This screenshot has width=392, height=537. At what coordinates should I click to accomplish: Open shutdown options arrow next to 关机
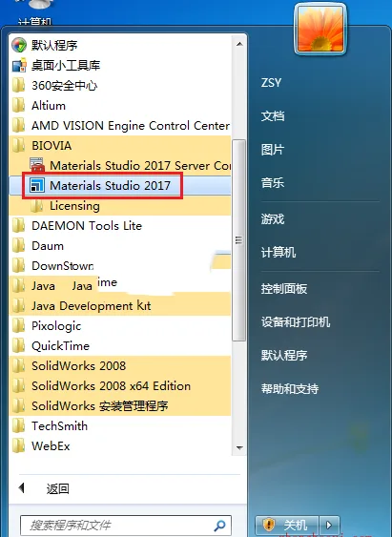pos(329,525)
